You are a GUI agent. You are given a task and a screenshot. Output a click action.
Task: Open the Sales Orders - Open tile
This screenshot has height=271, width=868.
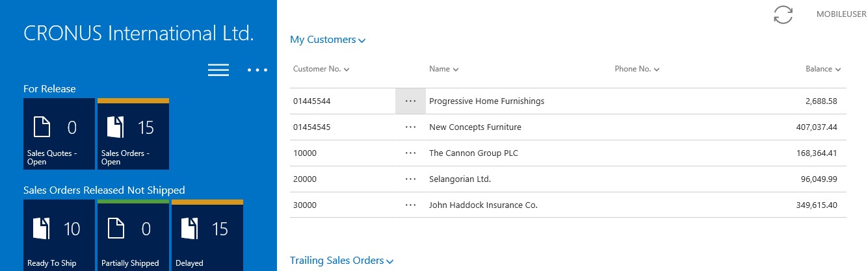(133, 134)
